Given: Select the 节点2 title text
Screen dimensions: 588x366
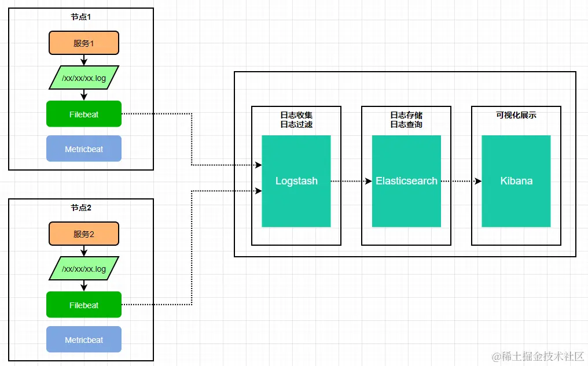Looking at the screenshot, I should (x=81, y=208).
